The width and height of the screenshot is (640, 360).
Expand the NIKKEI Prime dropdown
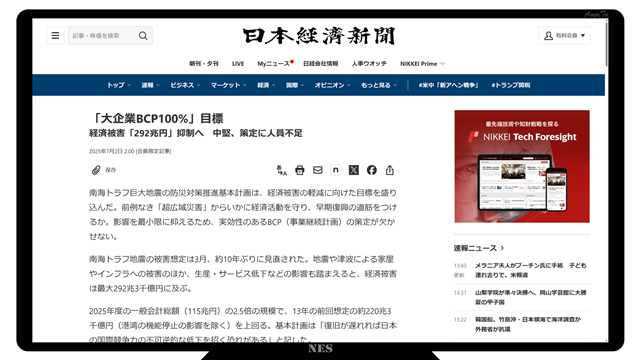[422, 64]
